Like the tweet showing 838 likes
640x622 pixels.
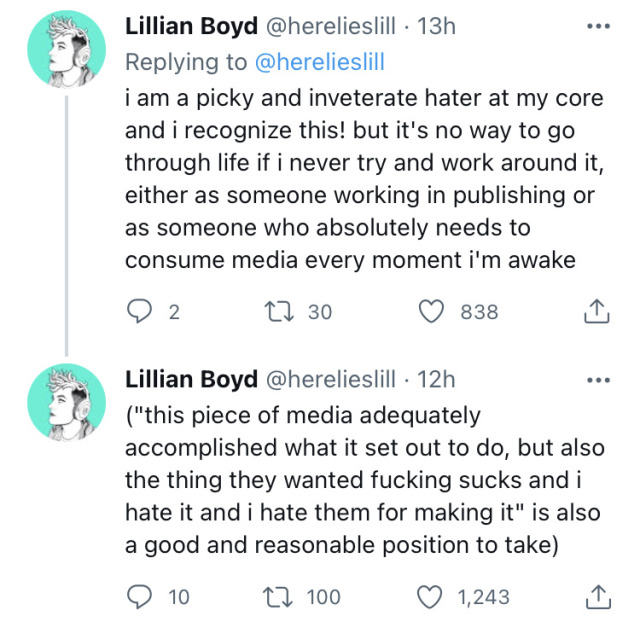tap(430, 312)
